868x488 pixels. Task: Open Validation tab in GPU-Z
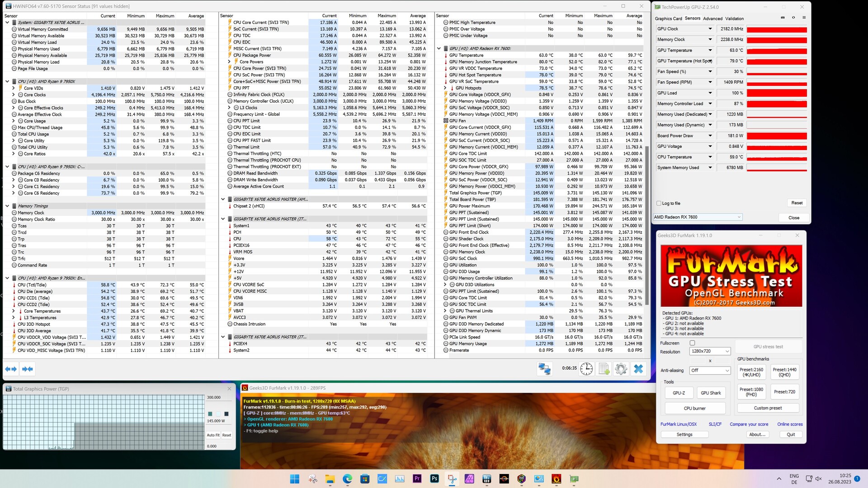point(734,19)
